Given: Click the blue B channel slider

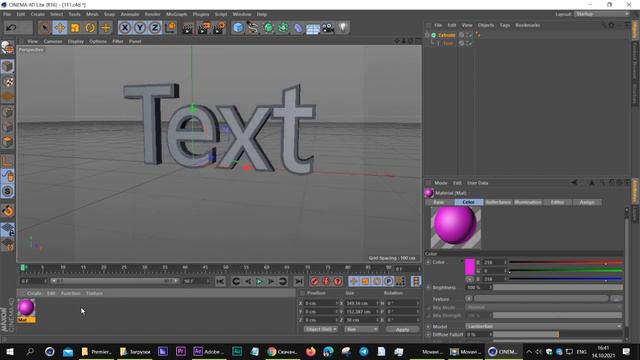Looking at the screenshot, I should 566,279.
